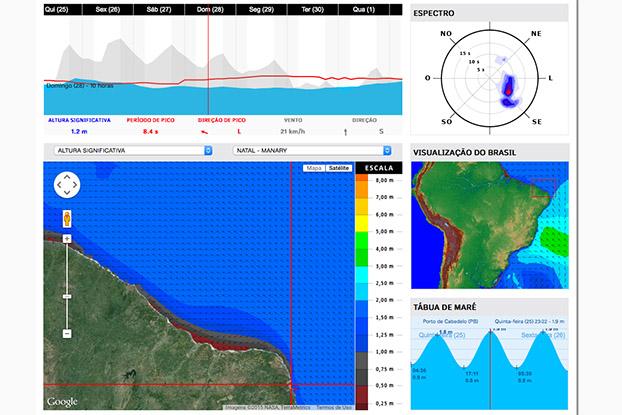Viewport: 622px width, 415px height.
Task: Click the red peak in the spectrum plot
Action: (508, 91)
